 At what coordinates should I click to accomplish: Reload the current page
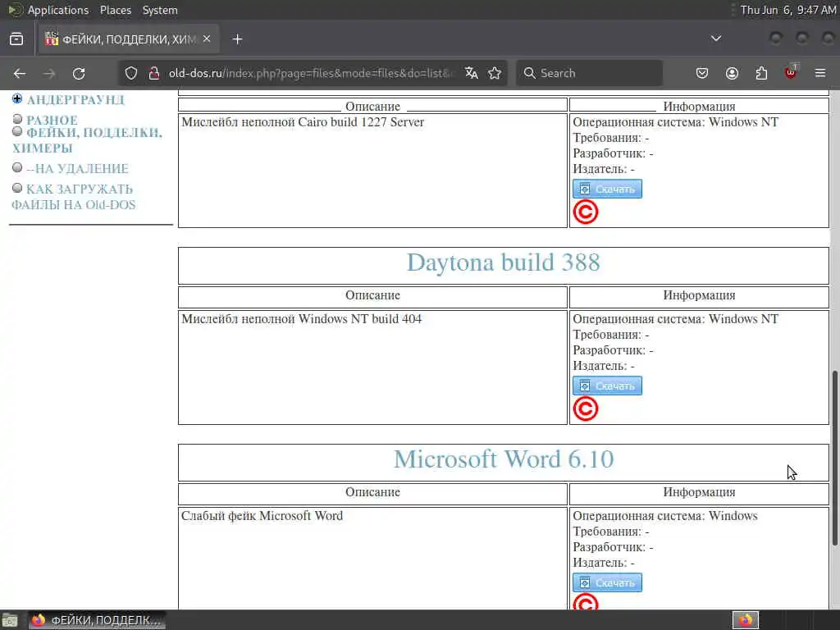pos(79,73)
